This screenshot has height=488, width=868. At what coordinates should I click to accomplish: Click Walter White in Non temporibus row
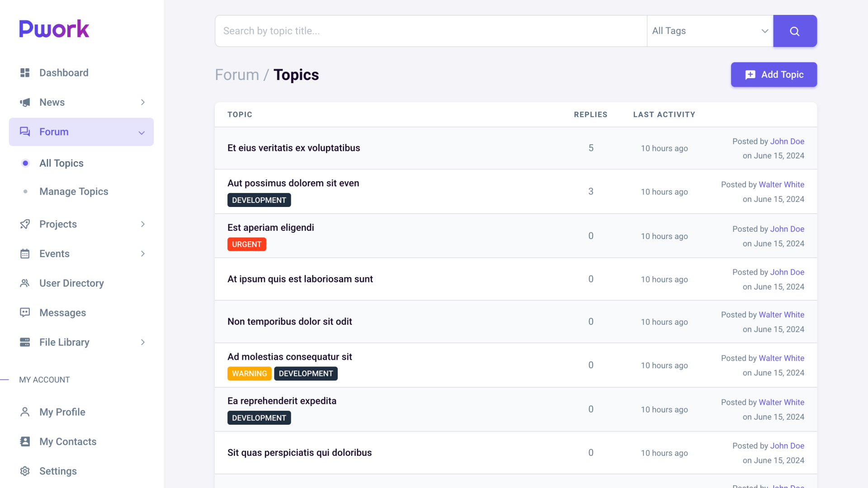(781, 314)
